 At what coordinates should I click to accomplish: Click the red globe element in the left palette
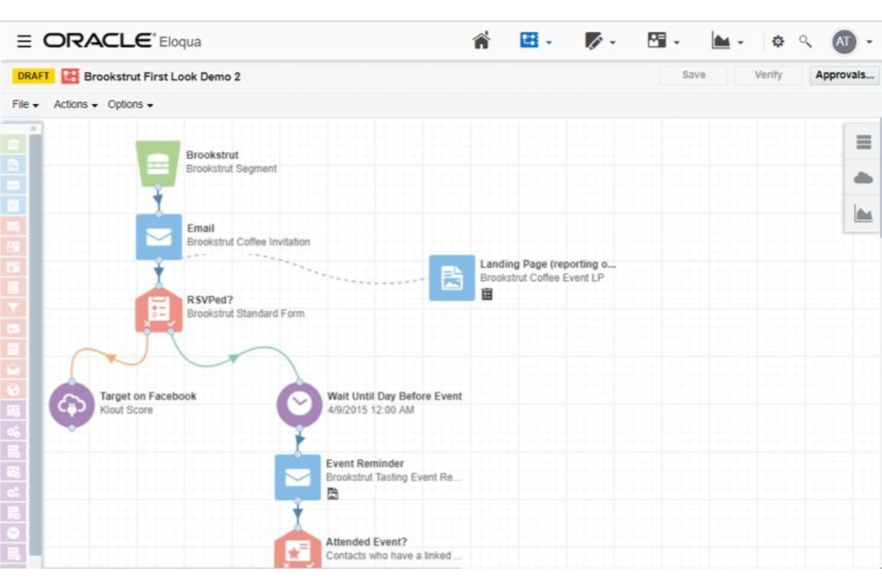tap(13, 390)
